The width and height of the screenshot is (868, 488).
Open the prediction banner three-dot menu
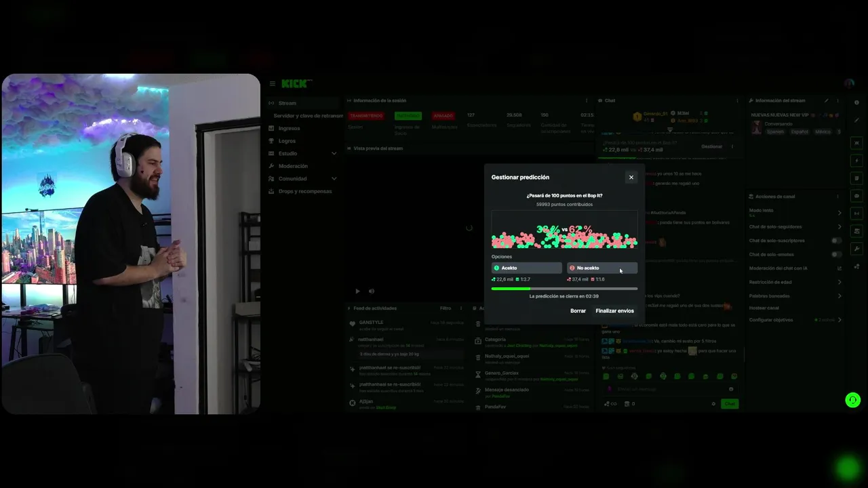click(x=732, y=146)
